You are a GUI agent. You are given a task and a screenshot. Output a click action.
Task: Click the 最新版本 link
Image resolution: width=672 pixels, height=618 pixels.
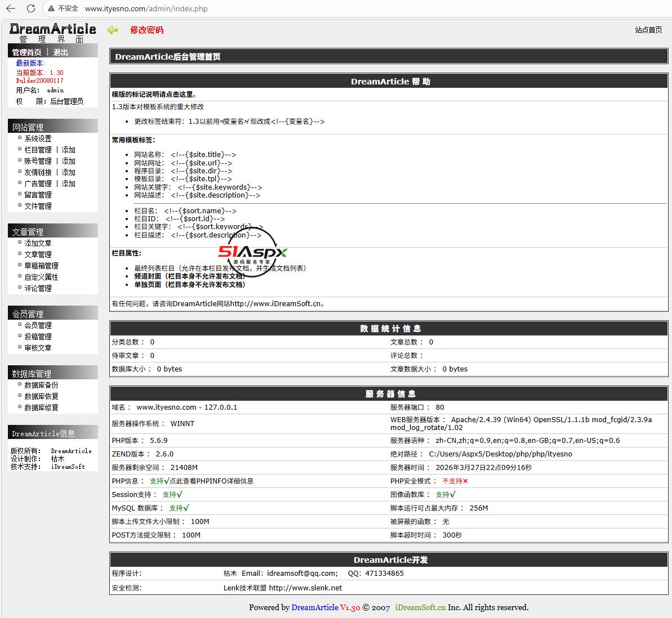pyautogui.click(x=30, y=64)
